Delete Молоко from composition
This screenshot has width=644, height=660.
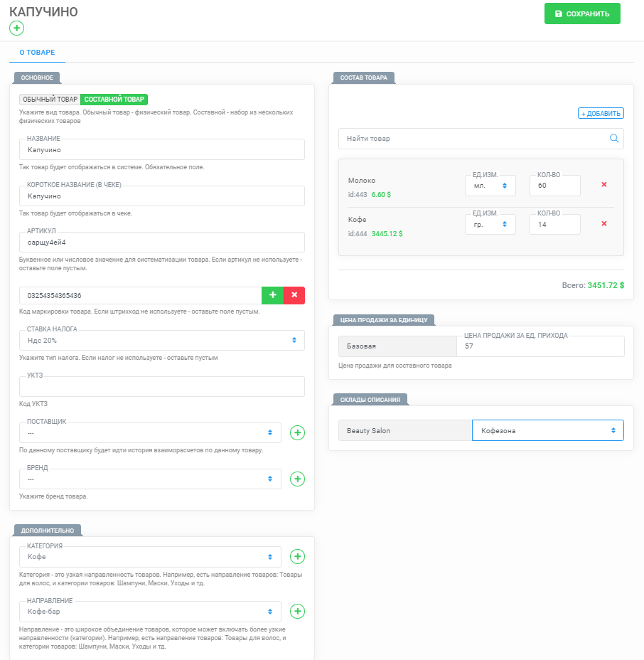point(604,184)
